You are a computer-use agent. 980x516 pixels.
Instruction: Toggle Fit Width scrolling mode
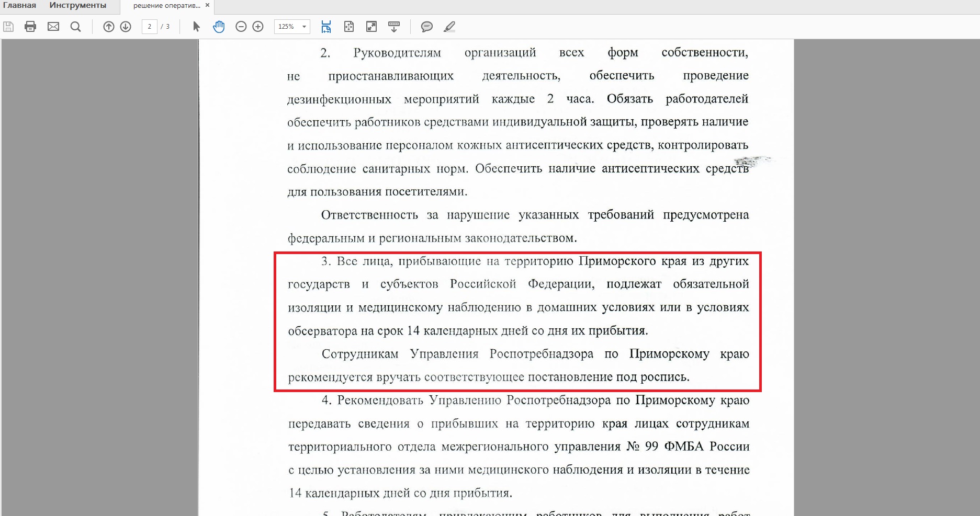326,27
